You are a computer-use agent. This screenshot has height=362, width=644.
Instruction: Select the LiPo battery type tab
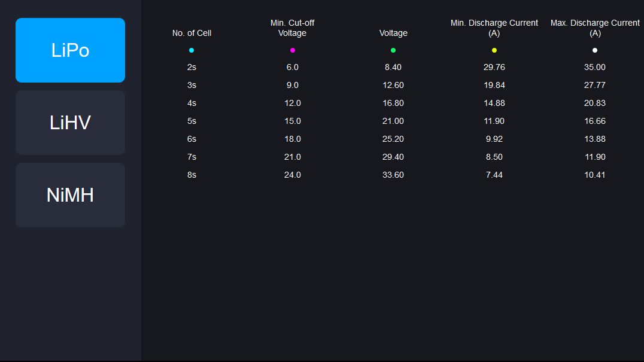click(70, 50)
